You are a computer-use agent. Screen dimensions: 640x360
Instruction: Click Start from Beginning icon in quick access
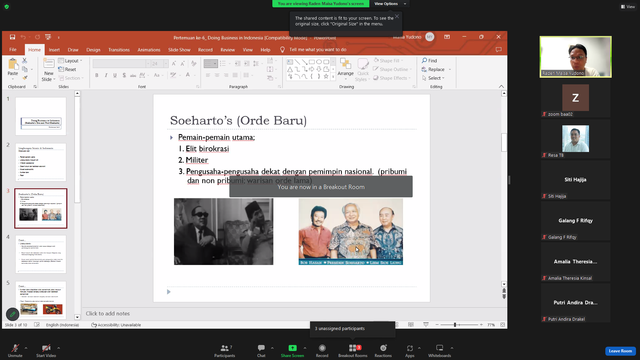(x=48, y=37)
